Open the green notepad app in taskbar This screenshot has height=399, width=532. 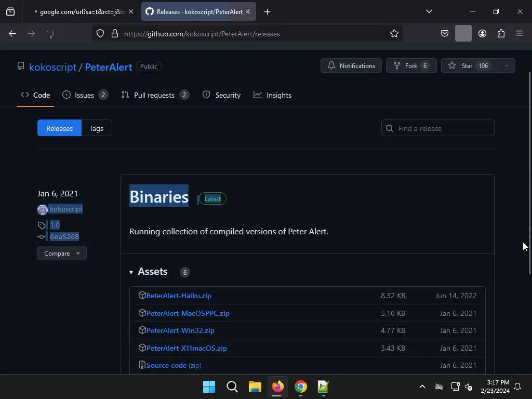pos(323,387)
